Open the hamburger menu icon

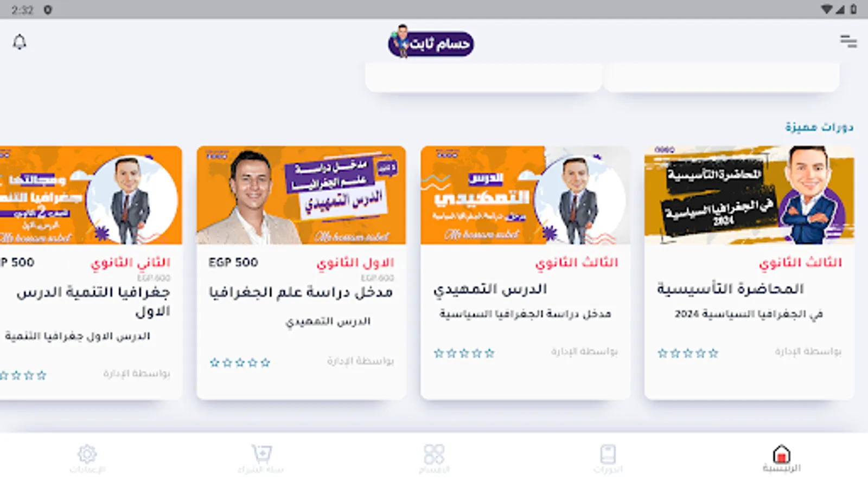coord(848,41)
